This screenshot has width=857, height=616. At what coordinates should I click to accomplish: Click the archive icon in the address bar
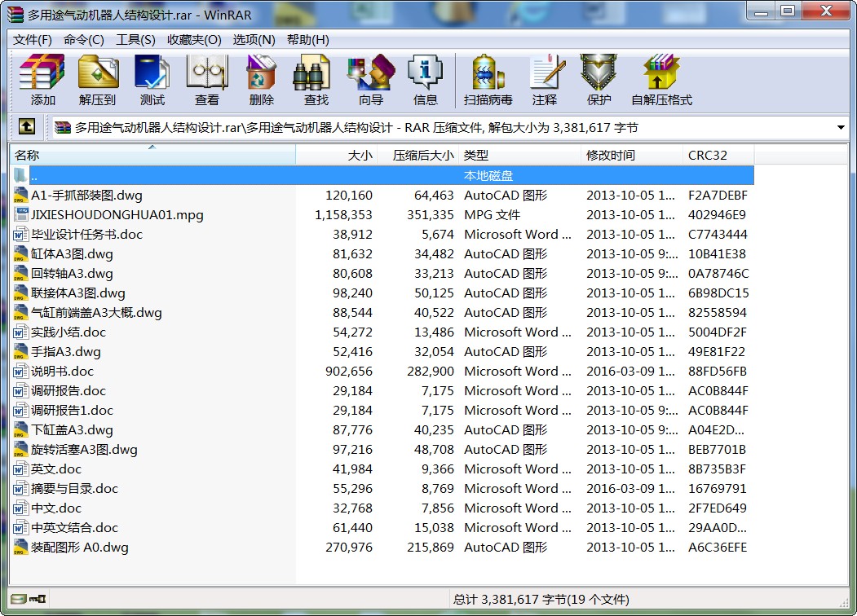coord(62,127)
